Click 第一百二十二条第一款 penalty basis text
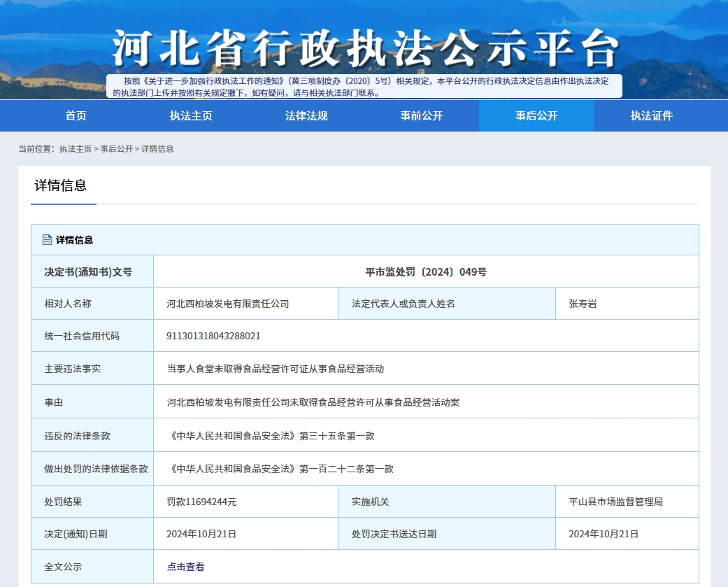Image resolution: width=728 pixels, height=587 pixels. click(346, 469)
